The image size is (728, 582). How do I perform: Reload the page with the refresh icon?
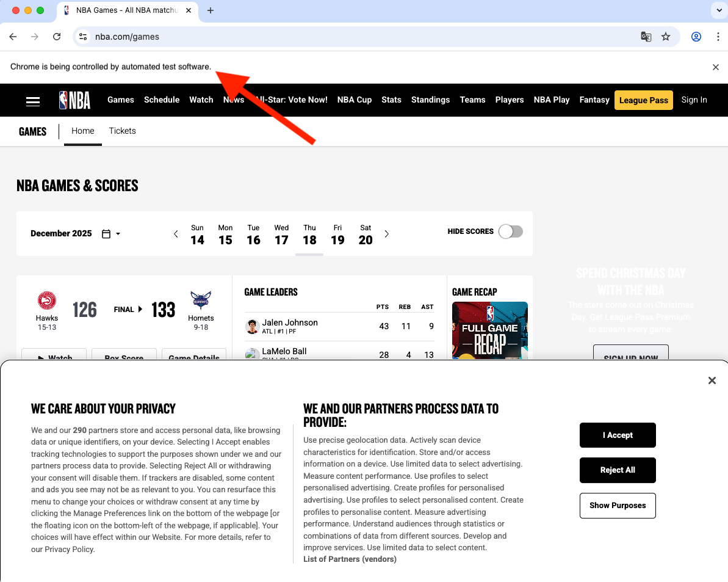point(57,37)
